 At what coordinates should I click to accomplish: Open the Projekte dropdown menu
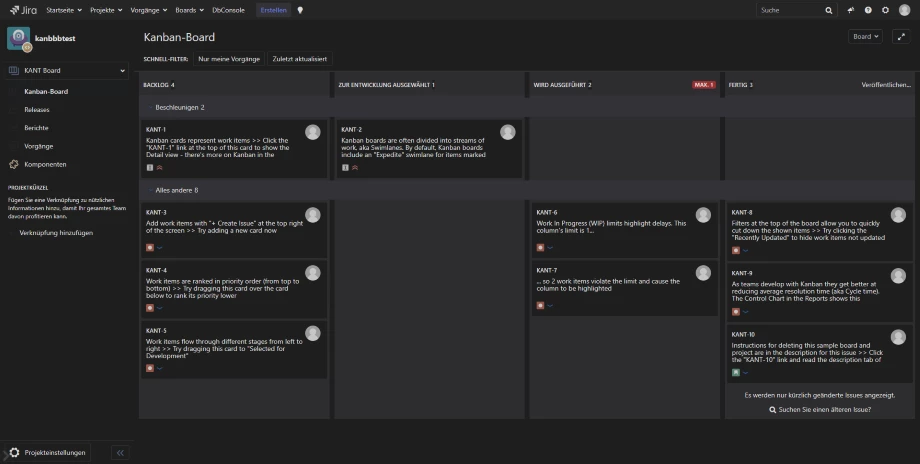106,10
